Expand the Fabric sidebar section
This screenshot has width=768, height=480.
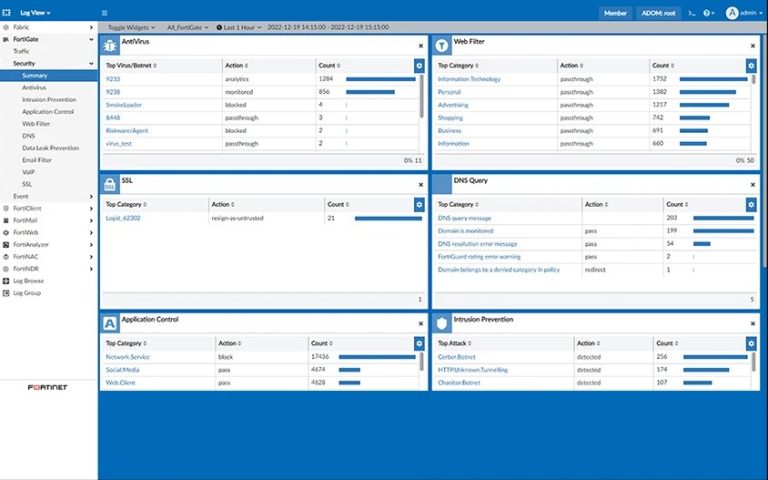91,27
